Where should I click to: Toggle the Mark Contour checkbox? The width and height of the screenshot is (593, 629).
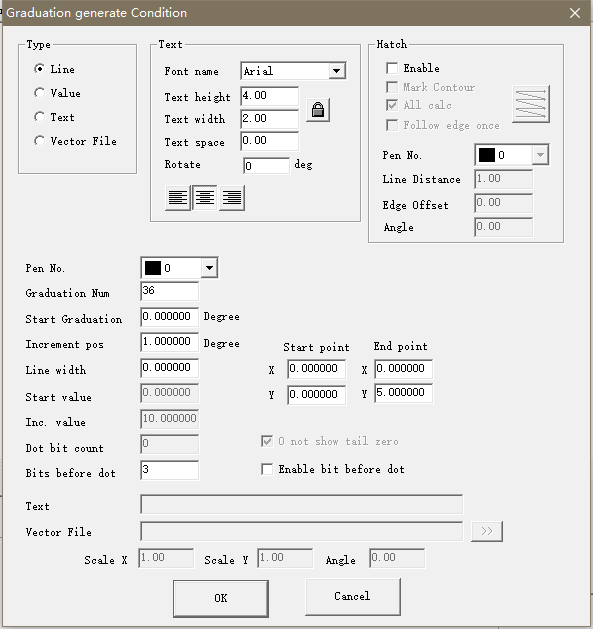(x=392, y=87)
